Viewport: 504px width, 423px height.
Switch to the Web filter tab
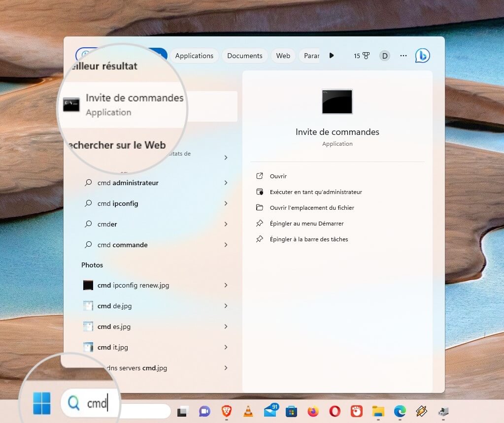283,56
